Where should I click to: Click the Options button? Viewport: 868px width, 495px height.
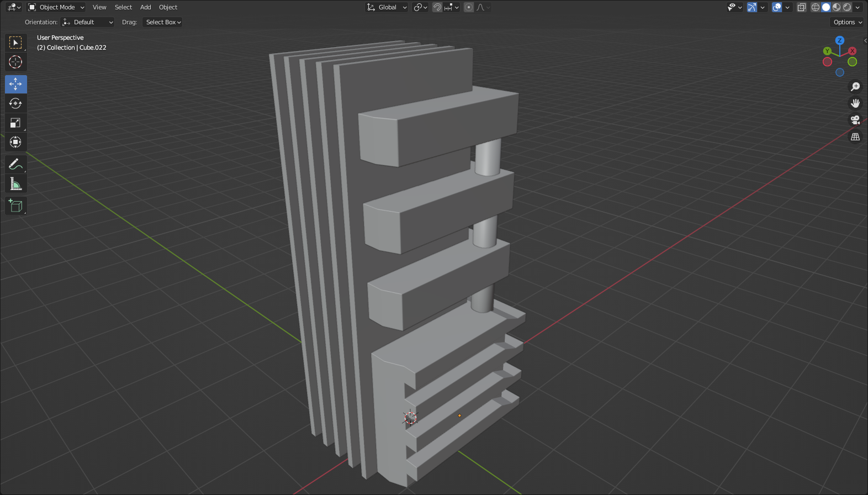[x=847, y=22]
